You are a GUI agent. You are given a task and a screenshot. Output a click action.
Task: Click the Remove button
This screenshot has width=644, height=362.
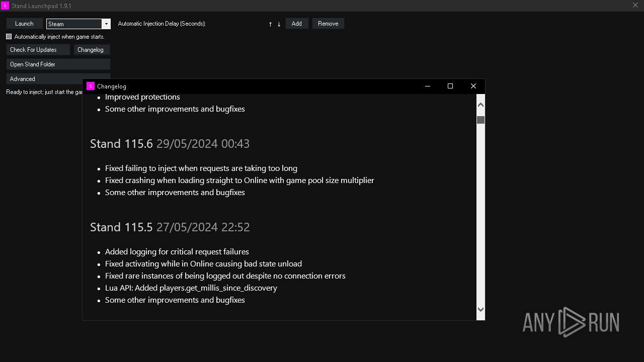[328, 24]
